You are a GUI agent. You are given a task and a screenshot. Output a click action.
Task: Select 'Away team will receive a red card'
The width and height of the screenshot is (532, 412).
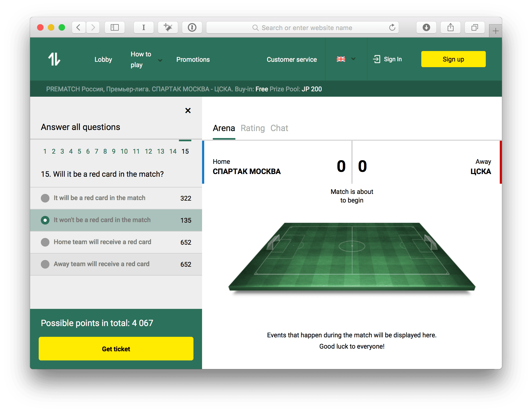pyautogui.click(x=116, y=264)
